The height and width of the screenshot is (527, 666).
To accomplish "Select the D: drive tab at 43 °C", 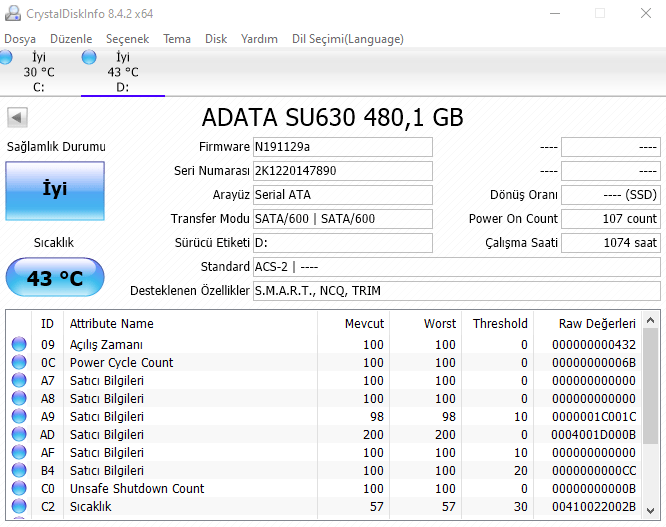I will pos(122,72).
